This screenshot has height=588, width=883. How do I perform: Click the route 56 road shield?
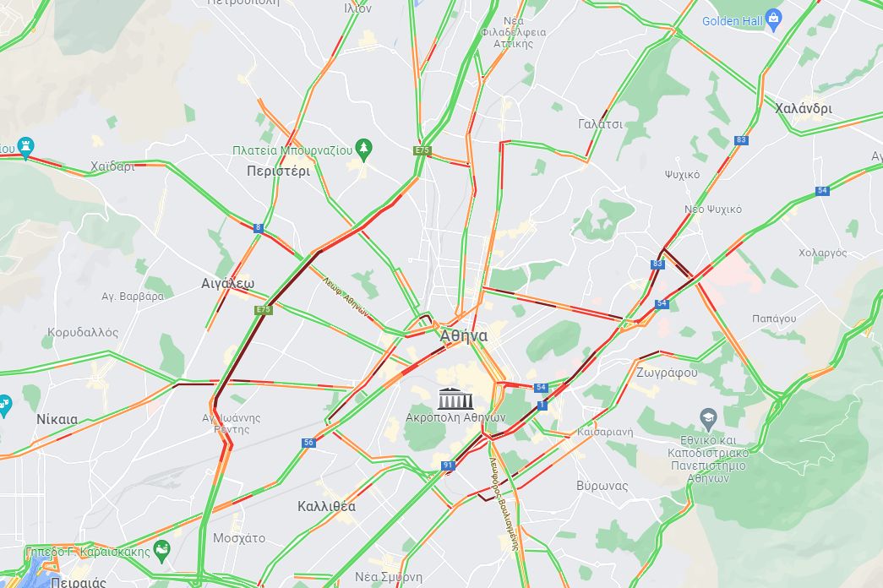tap(308, 443)
